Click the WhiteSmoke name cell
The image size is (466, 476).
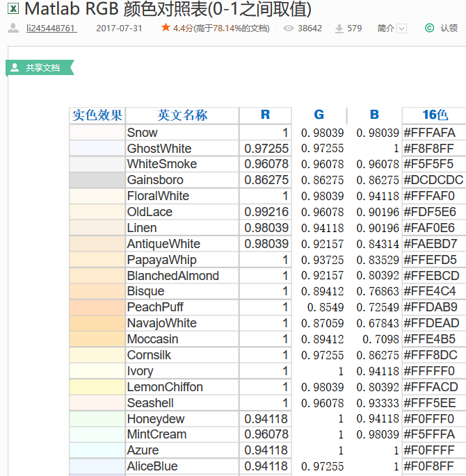(x=182, y=164)
